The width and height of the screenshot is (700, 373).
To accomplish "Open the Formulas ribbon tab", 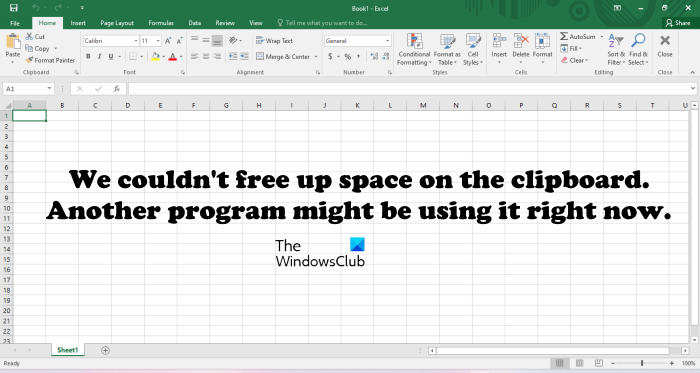I will [161, 23].
